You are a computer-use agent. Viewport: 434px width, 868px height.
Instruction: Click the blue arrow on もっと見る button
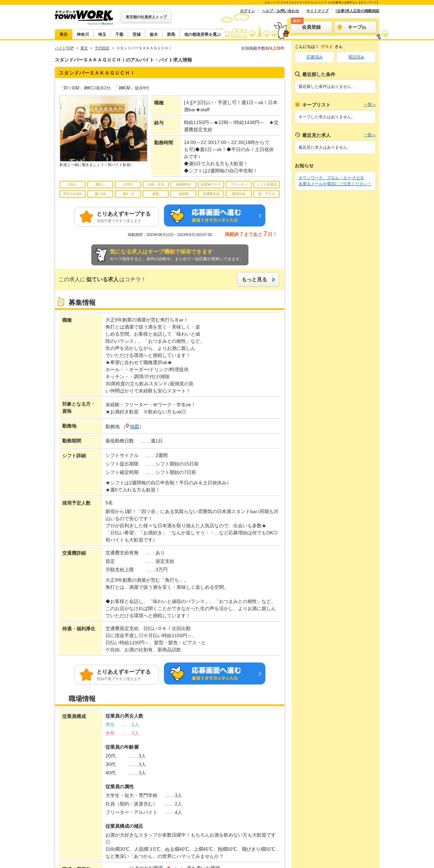coord(273,280)
